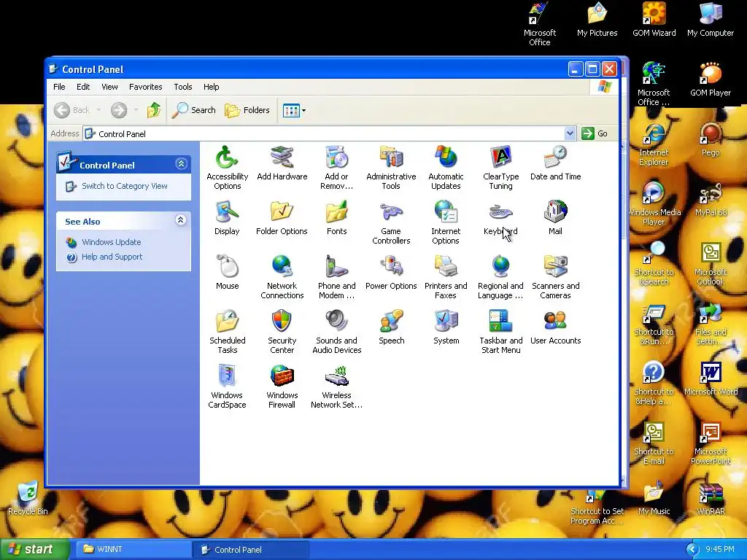Select Date and Time icon

pos(555,163)
